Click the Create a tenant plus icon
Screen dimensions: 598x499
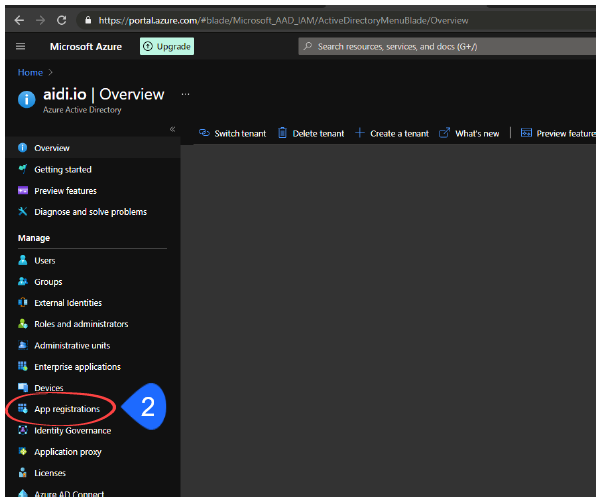[359, 133]
